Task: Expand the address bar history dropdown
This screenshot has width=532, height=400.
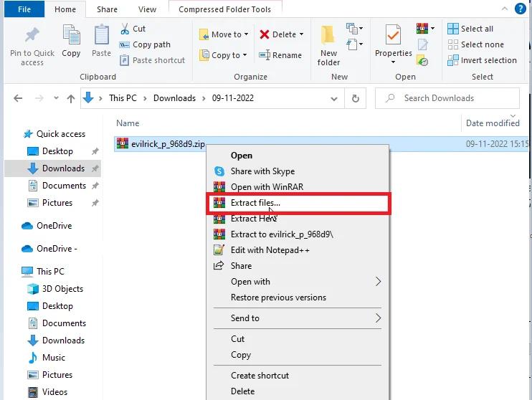Action: click(334, 99)
